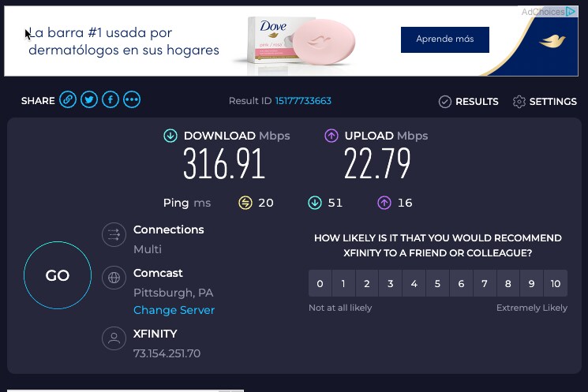Share result on Facebook icon
The height and width of the screenshot is (392, 588).
(110, 100)
